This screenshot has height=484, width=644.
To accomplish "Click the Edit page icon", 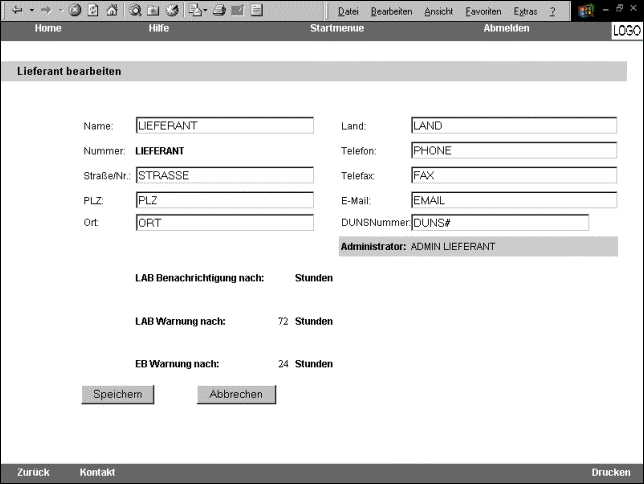I will (x=237, y=10).
